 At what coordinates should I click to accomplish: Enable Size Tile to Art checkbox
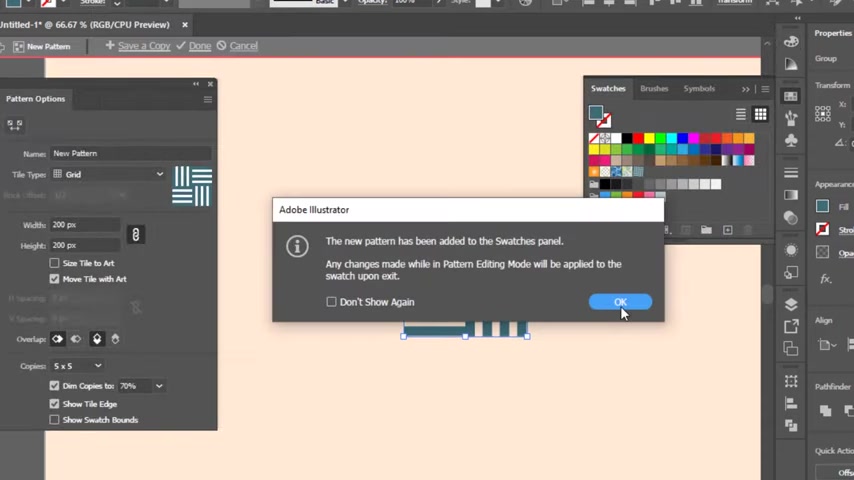54,263
